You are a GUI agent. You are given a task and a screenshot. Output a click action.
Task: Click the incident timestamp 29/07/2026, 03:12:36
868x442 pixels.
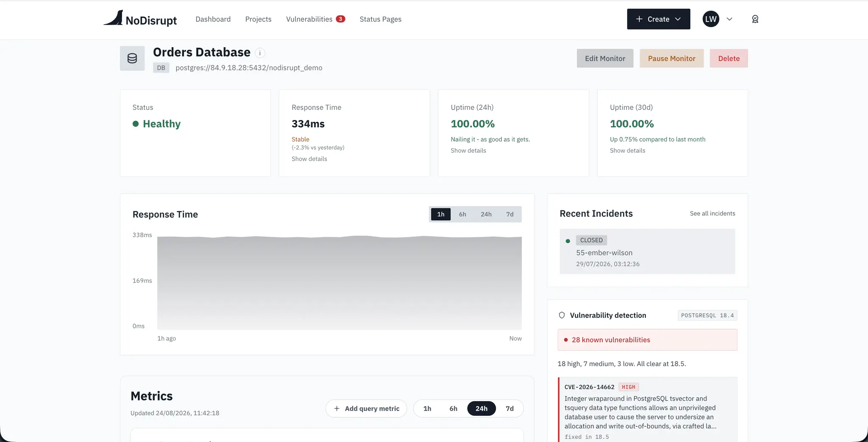click(608, 264)
